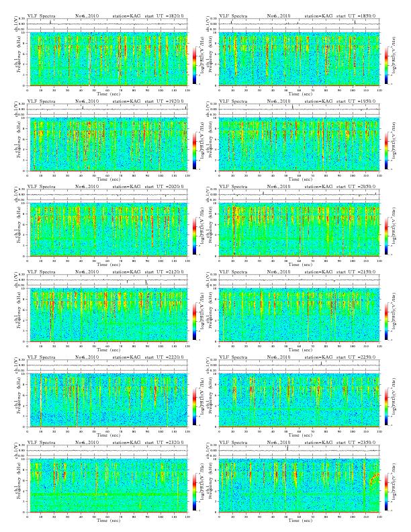Click the 'VLF Spectra' heading of the 2250 panel
411x532 pixels.
pyautogui.click(x=233, y=357)
